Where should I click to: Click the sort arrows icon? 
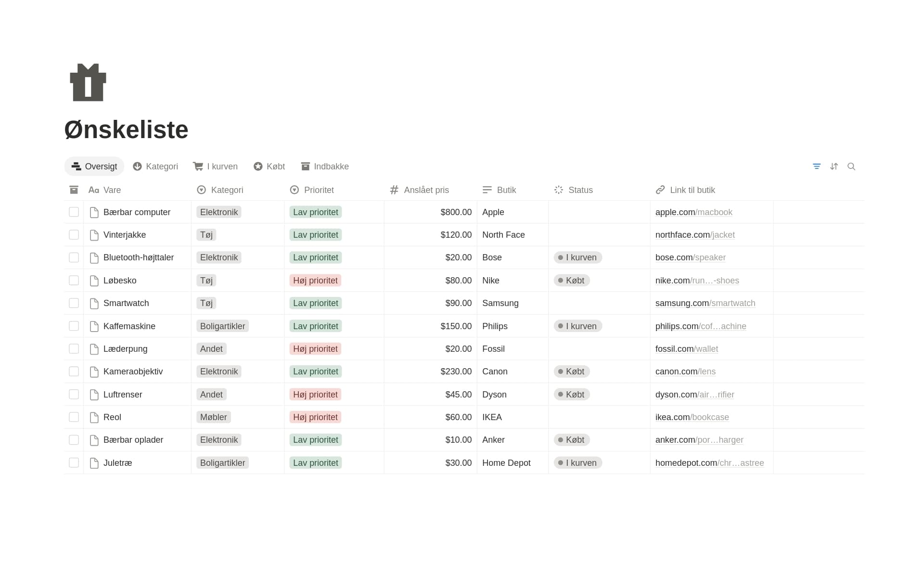(834, 167)
